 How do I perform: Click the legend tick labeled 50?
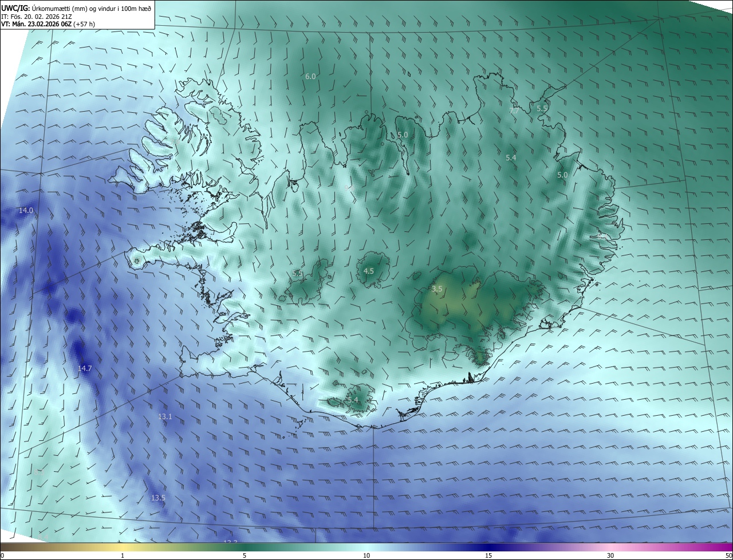729,555
